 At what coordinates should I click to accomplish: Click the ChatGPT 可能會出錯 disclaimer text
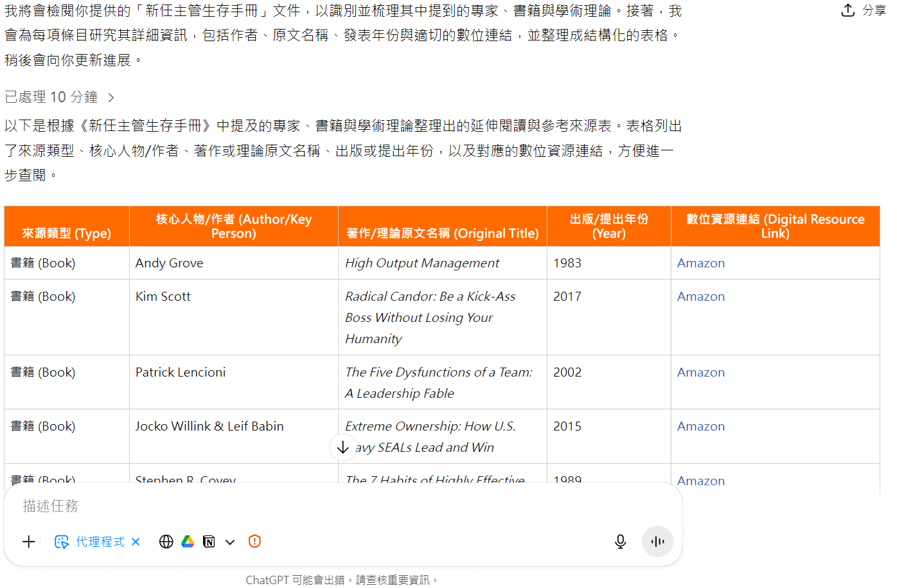(x=342, y=580)
